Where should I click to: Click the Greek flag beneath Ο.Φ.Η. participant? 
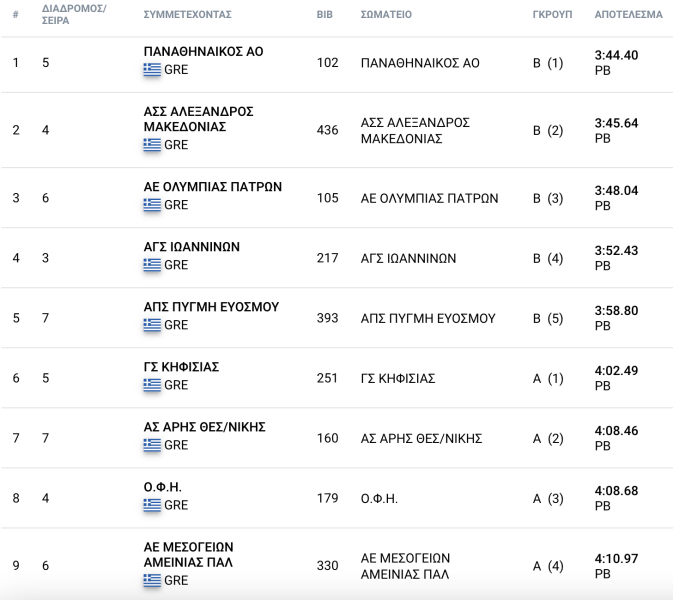(152, 505)
